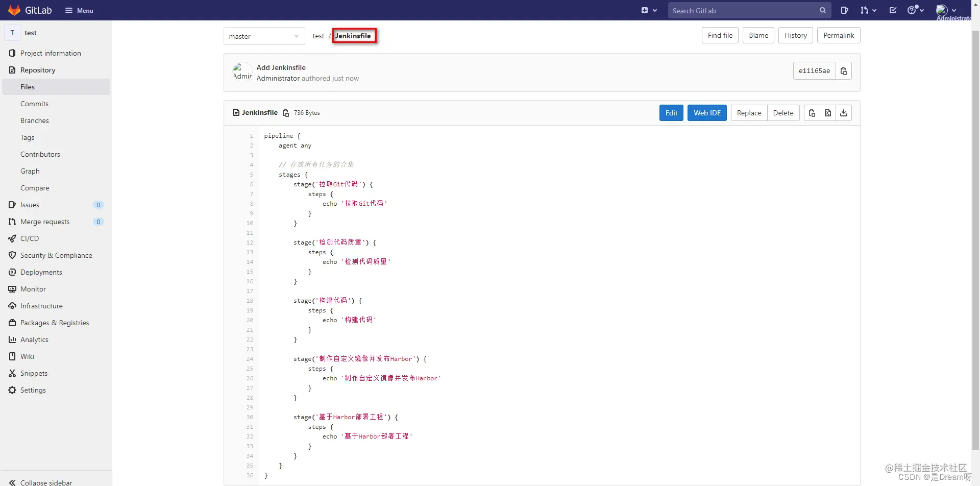Image resolution: width=980 pixels, height=486 pixels.
Task: Open the Wiki from the sidebar
Action: tap(27, 356)
